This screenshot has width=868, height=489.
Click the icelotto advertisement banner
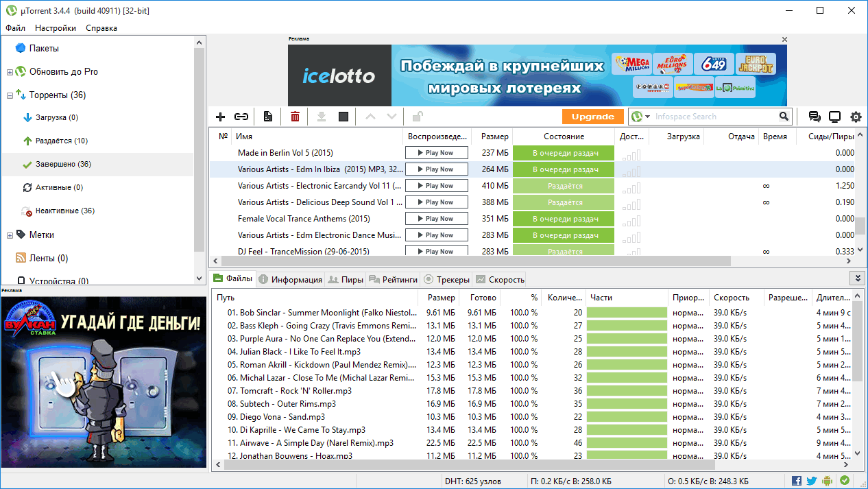click(538, 75)
